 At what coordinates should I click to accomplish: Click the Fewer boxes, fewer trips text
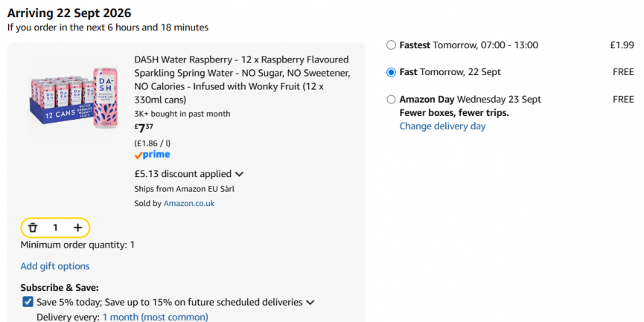point(454,113)
